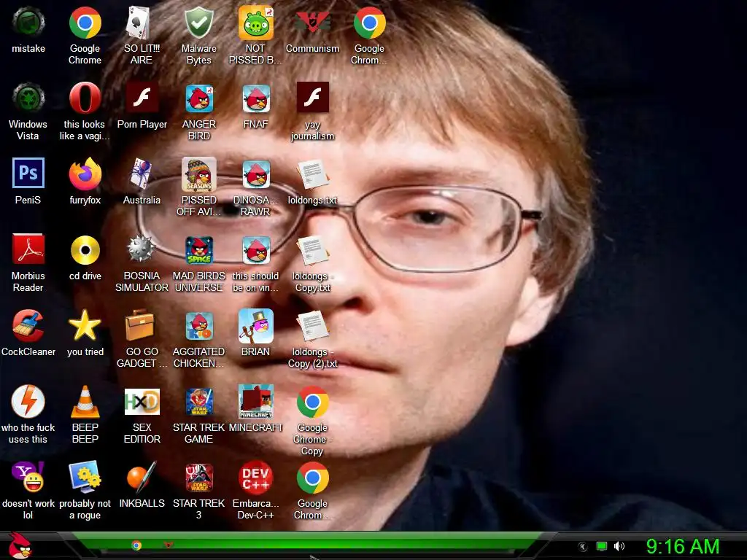This screenshot has width=747, height=560.
Task: Open Chrome icon right of Communism
Action: coord(369,23)
